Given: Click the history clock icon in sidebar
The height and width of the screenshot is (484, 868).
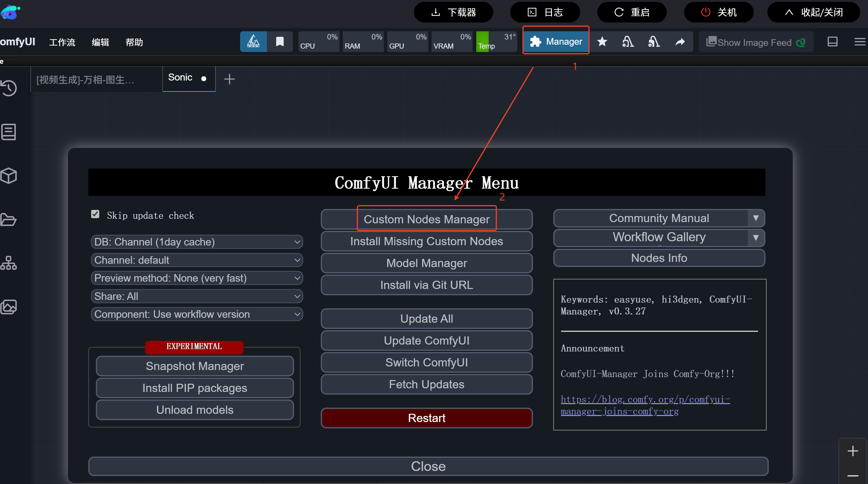Looking at the screenshot, I should click(9, 88).
